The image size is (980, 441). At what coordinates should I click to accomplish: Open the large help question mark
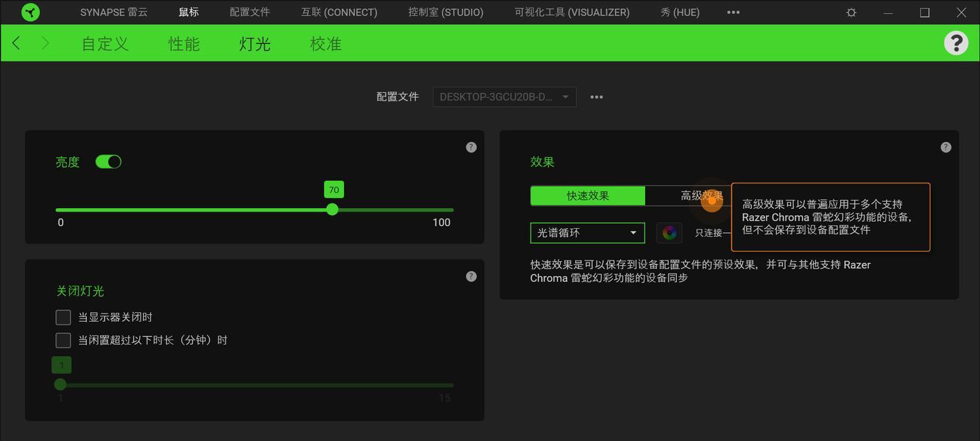(x=956, y=43)
